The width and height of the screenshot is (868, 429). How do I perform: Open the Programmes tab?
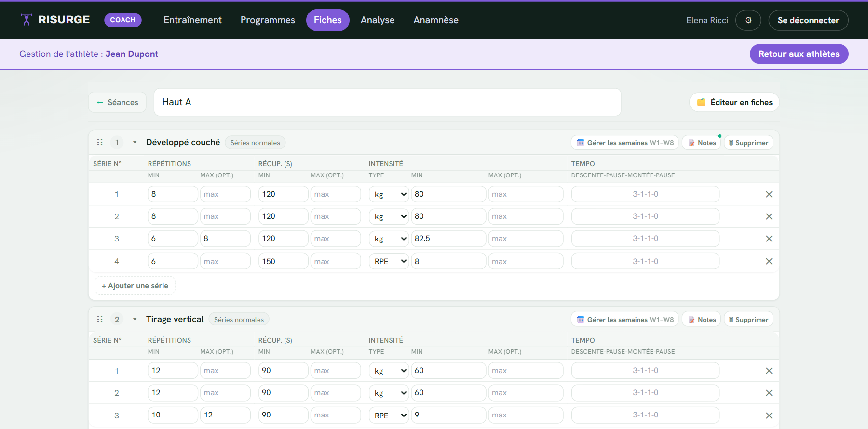point(268,20)
